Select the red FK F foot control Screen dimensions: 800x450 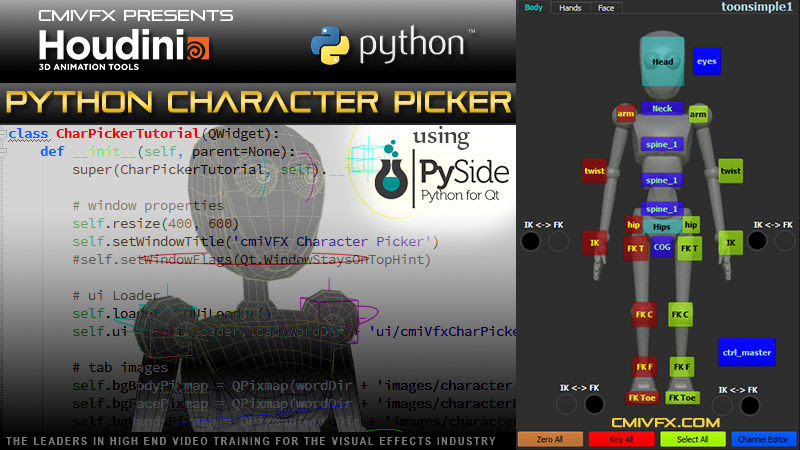pos(644,367)
